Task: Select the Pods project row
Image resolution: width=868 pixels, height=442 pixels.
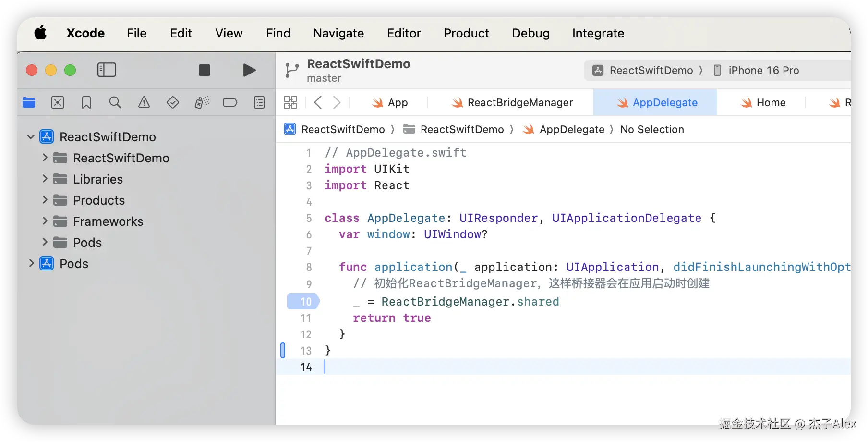Action: 146,264
